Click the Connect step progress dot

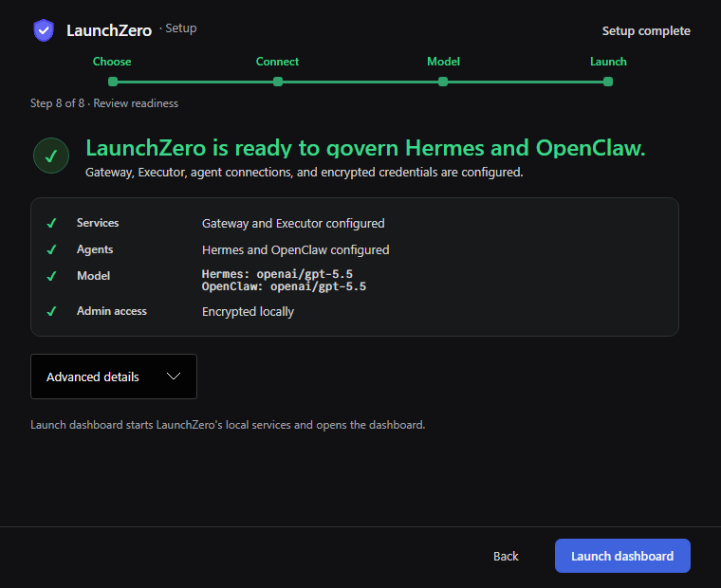pyautogui.click(x=278, y=82)
